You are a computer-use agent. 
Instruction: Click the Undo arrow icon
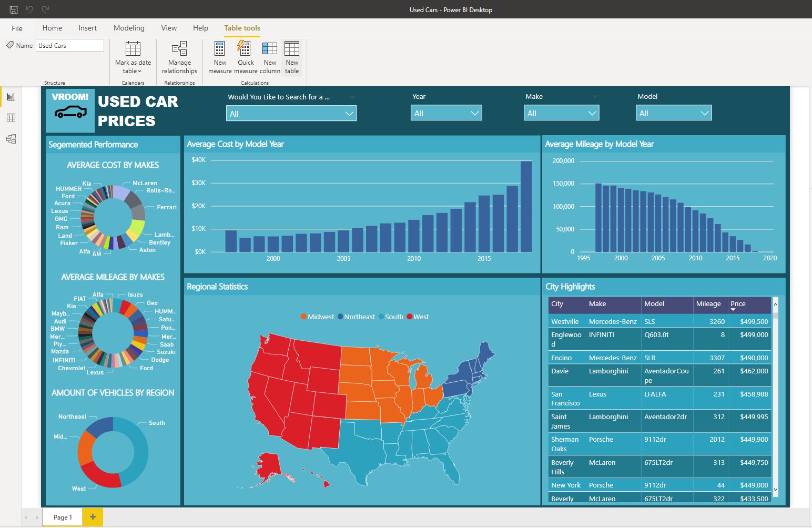(x=29, y=9)
